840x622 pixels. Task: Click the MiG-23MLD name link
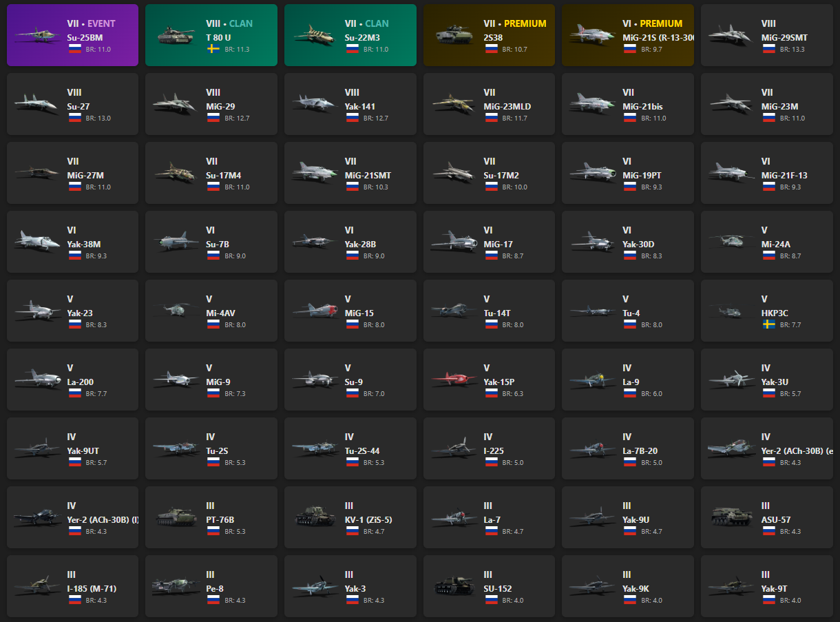tap(507, 107)
